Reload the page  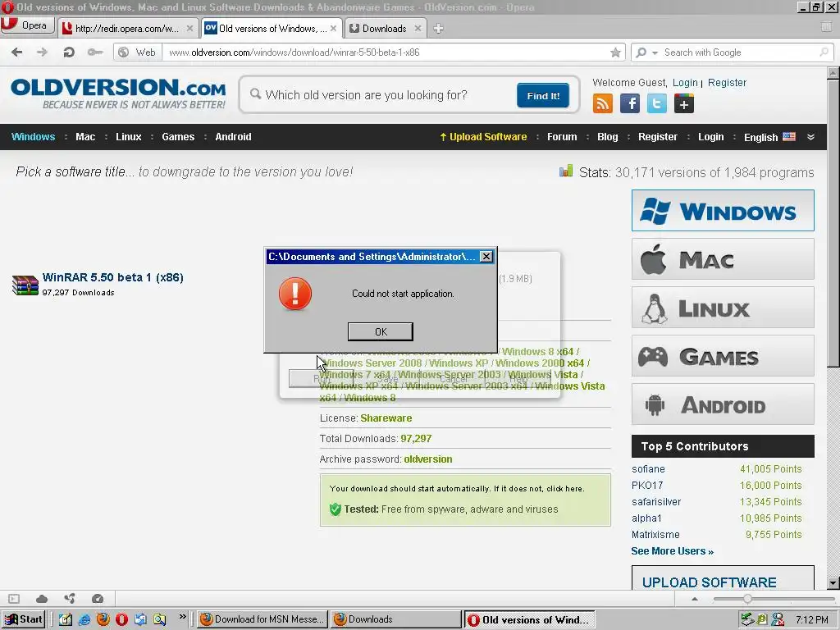(69, 52)
